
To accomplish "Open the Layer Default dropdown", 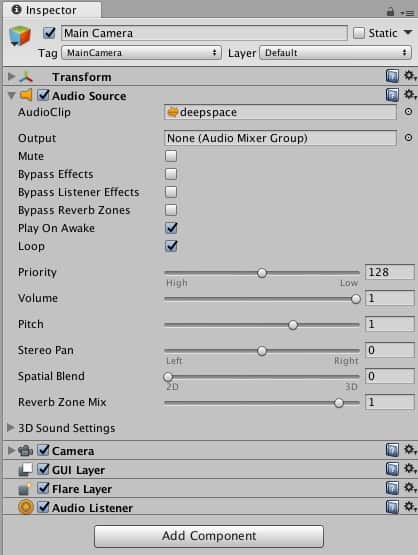I will click(336, 53).
